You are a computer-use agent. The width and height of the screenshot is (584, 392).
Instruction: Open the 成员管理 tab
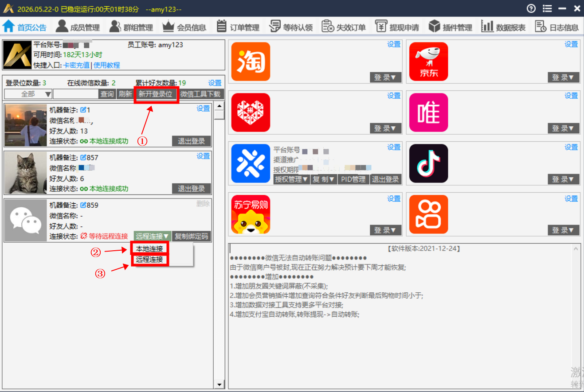78,27
